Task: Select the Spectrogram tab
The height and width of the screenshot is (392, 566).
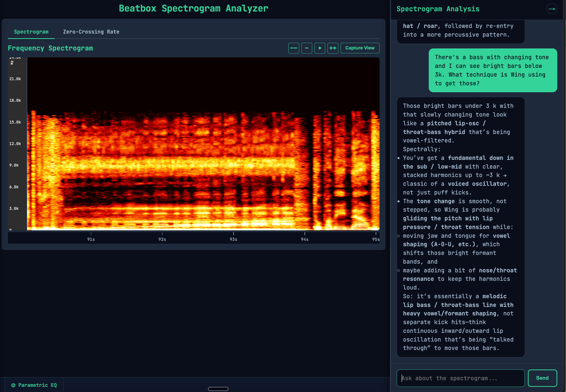Action: (x=31, y=32)
